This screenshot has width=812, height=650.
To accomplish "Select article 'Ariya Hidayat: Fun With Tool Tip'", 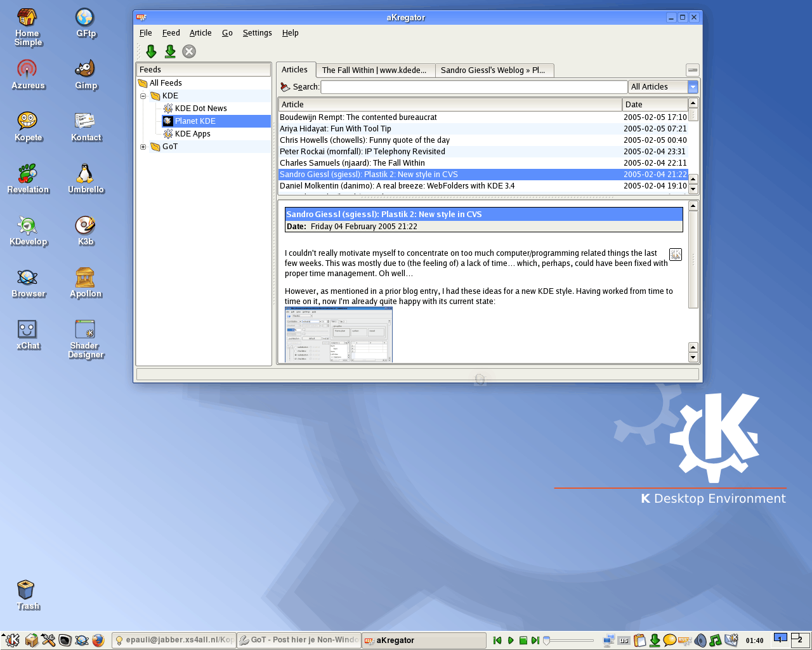I will click(483, 129).
